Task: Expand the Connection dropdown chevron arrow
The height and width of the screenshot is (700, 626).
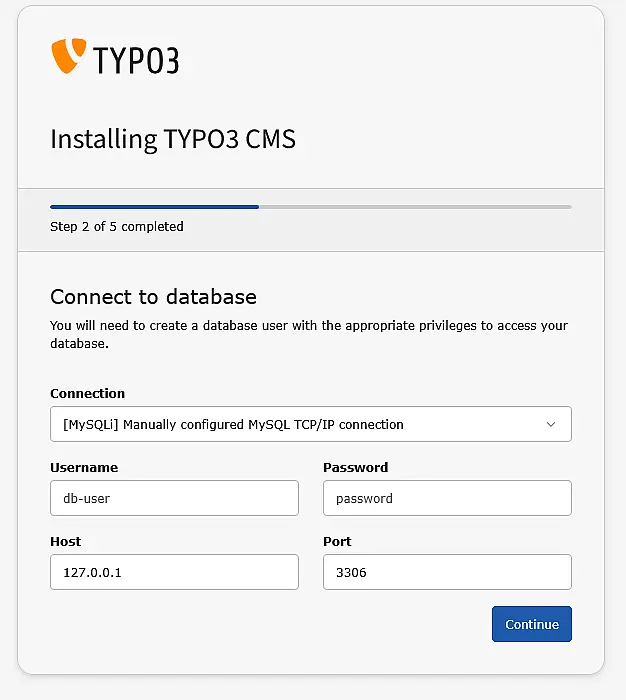Action: click(x=551, y=424)
